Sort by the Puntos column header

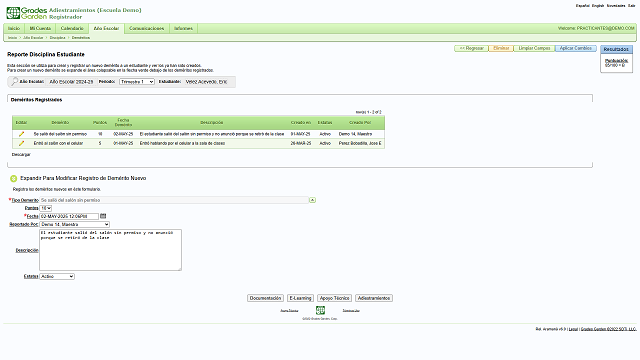click(100, 122)
